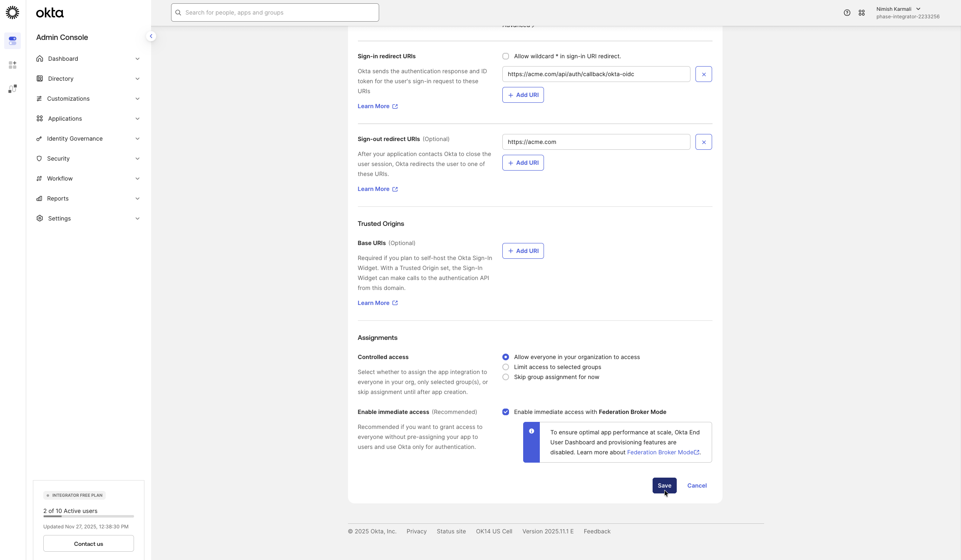This screenshot has height=560, width=961.
Task: Uncheck Enable immediate access with Federation Broker Mode
Action: coord(506,412)
